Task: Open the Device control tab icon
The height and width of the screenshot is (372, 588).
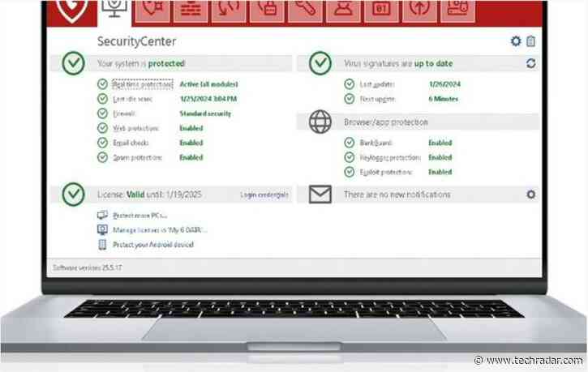Action: pos(458,11)
